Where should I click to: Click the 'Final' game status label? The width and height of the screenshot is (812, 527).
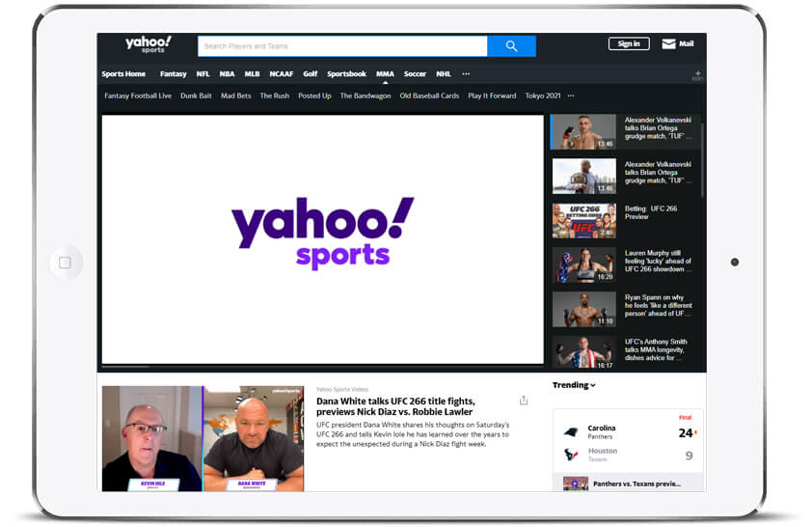685,417
